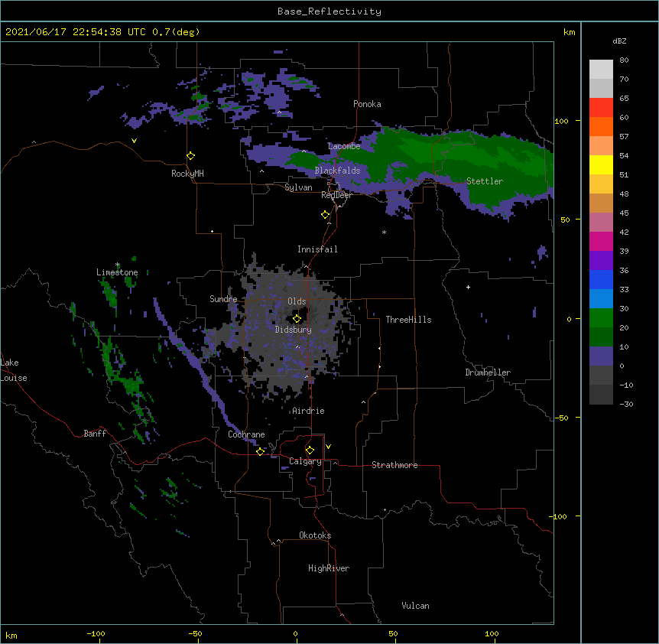
Task: Click the Calgary city label
Action: [x=305, y=461]
